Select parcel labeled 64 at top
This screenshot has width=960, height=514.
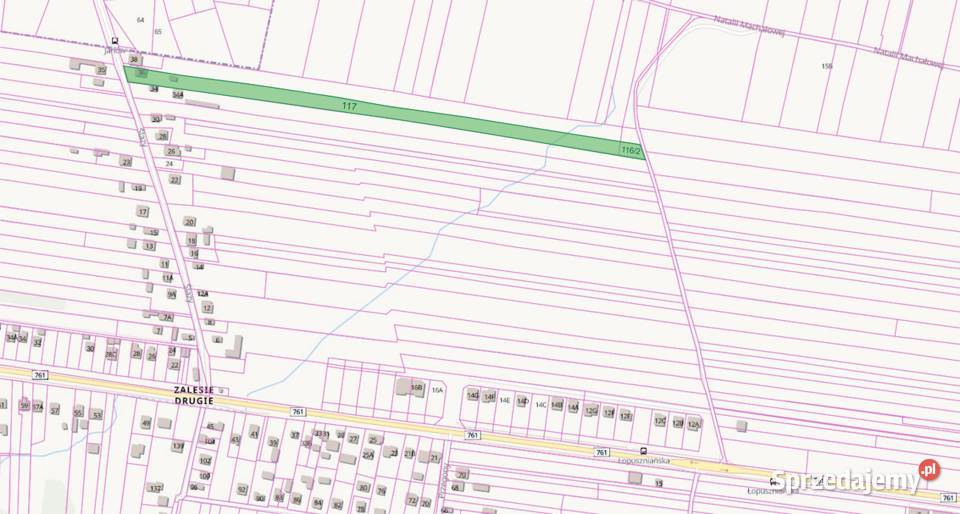140,20
